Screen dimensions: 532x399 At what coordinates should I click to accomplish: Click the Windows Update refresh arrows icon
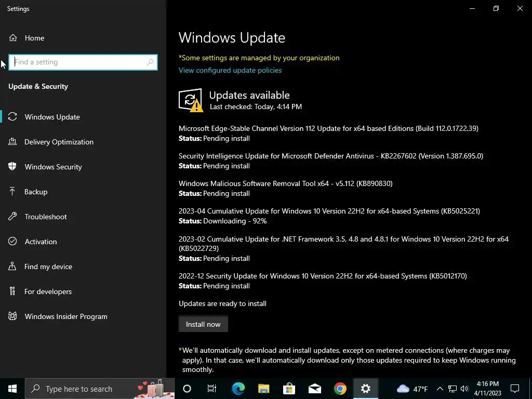(x=12, y=117)
